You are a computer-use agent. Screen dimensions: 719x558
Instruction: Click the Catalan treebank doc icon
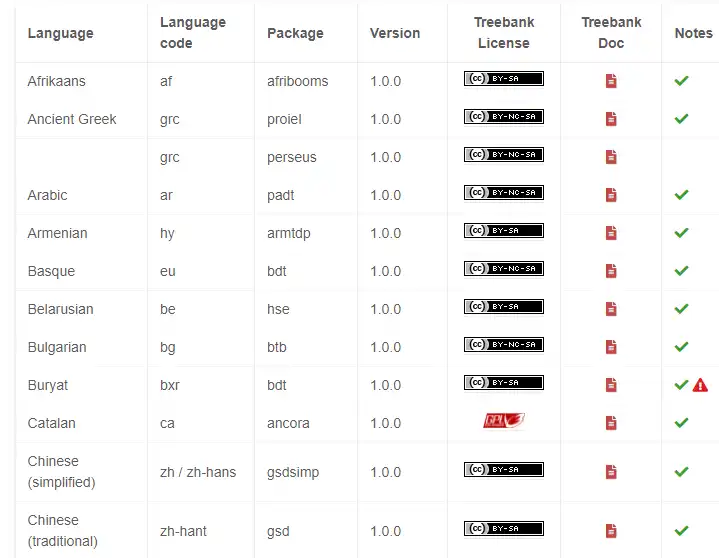[x=611, y=423]
